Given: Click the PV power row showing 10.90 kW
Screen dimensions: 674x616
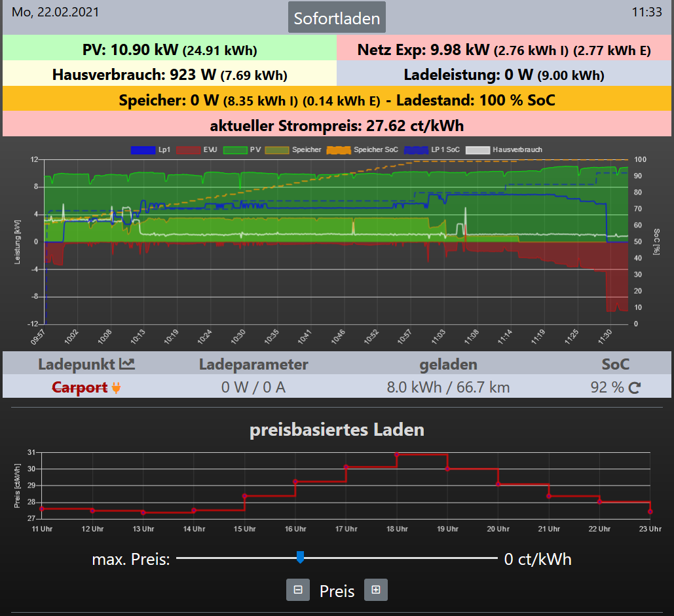Looking at the screenshot, I should 170,50.
